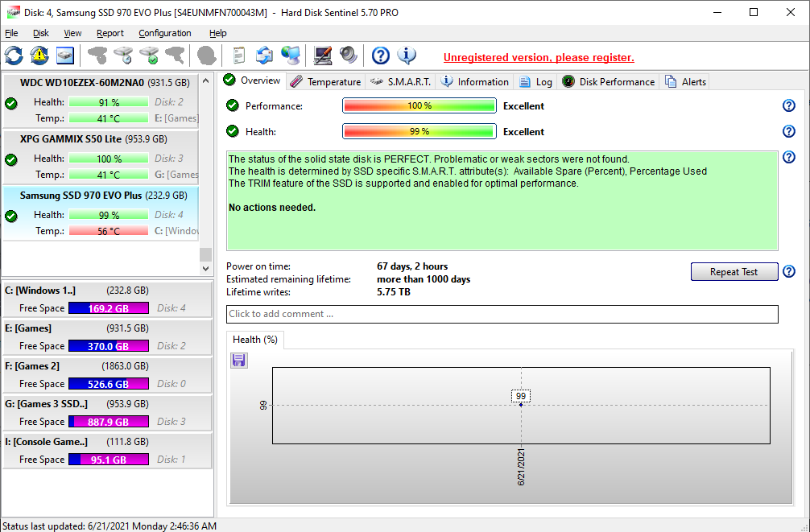
Task: Click the last greyed-out disk test toolbar icon
Action: 175,56
